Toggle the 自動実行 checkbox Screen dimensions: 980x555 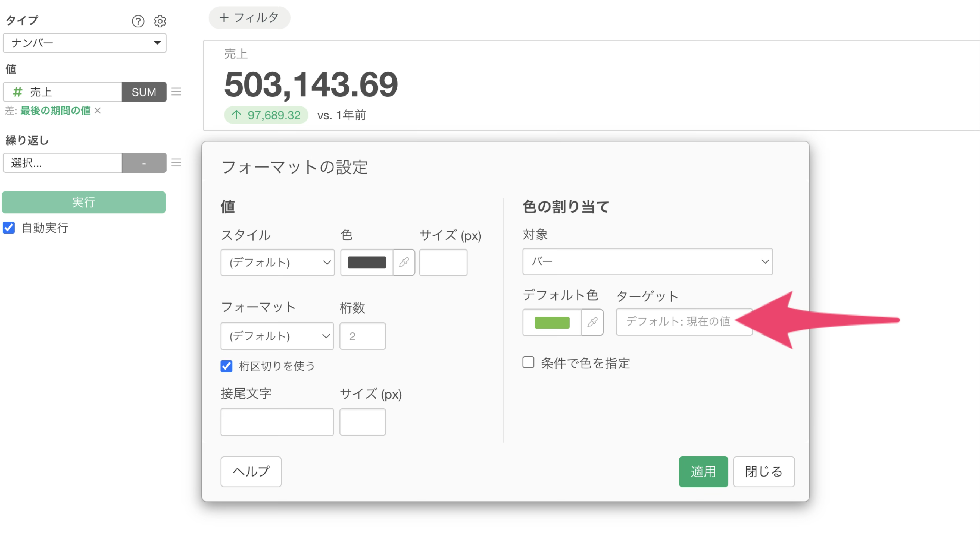coord(9,228)
